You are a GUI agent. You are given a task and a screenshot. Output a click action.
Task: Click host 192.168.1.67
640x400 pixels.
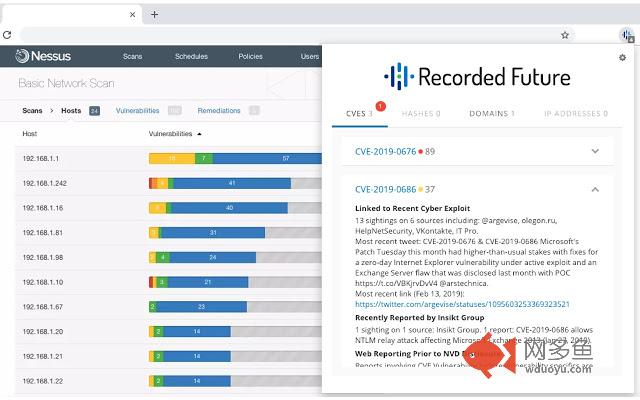(x=43, y=307)
